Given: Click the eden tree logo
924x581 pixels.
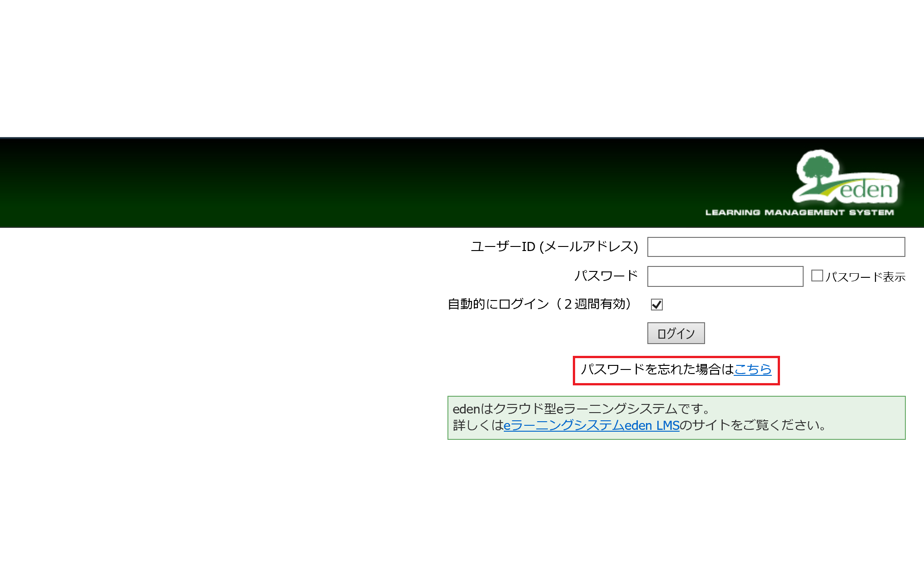Looking at the screenshot, I should point(847,177).
